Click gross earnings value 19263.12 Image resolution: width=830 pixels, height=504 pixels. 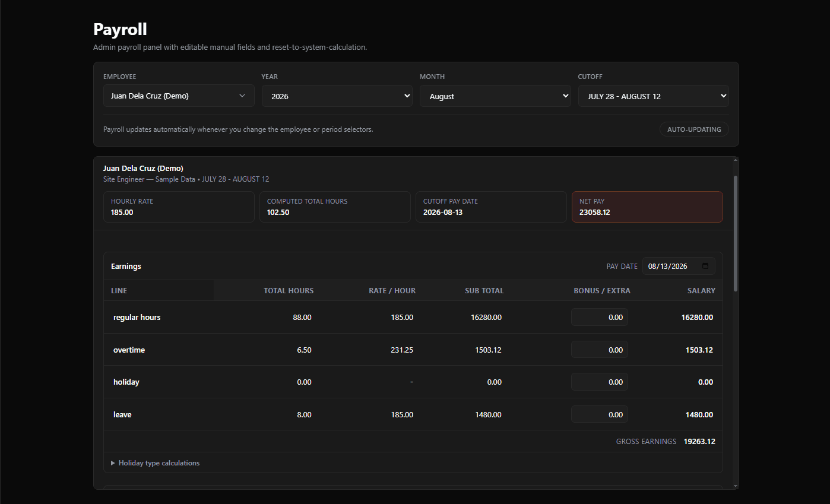pos(699,441)
